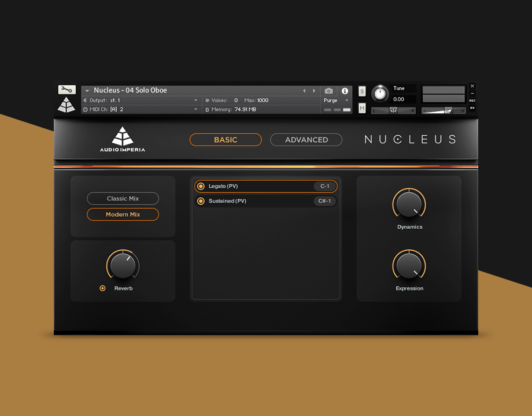Solo the Nucleus instrument with the S button
The image size is (532, 416).
pyautogui.click(x=362, y=91)
